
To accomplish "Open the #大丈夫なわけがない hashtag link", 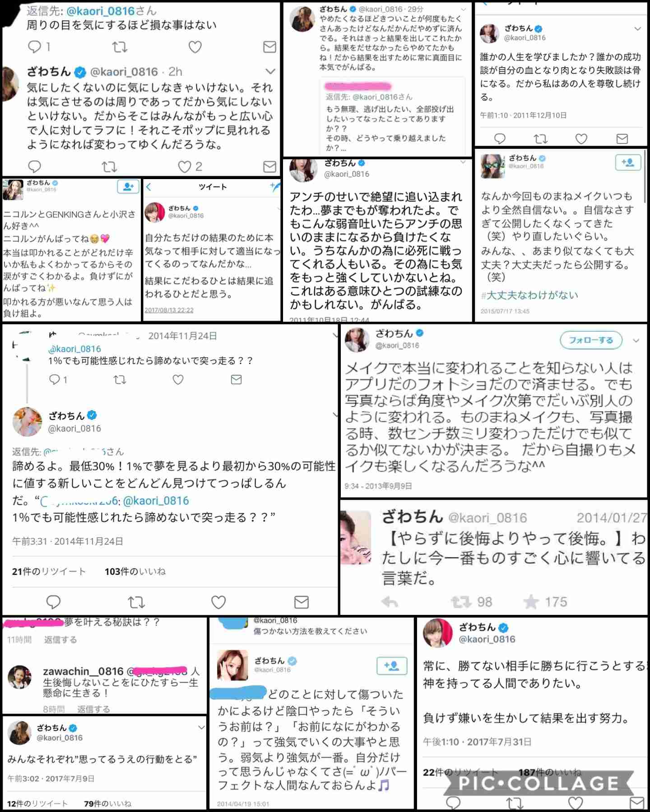I will pos(529,295).
